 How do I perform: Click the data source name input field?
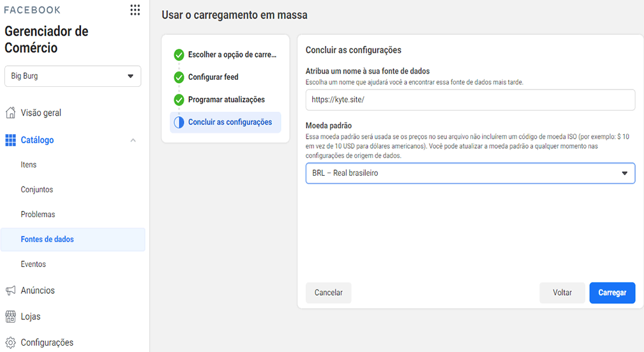470,100
